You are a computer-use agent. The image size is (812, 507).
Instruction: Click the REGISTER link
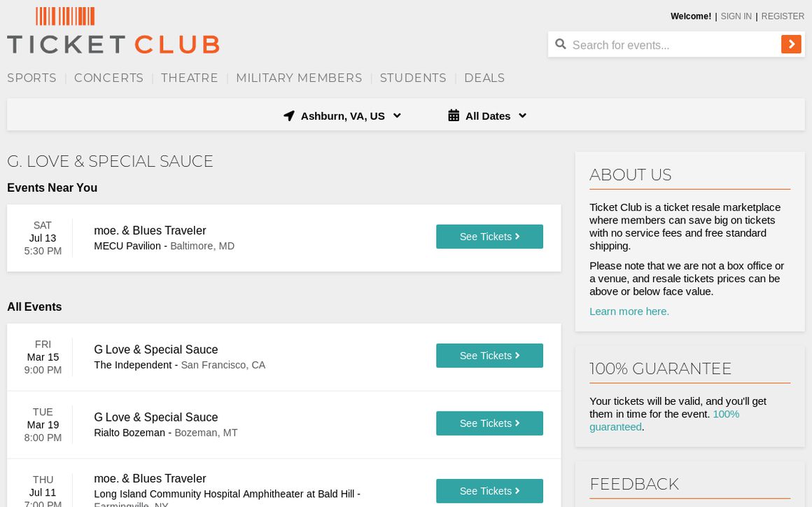pyautogui.click(x=783, y=16)
